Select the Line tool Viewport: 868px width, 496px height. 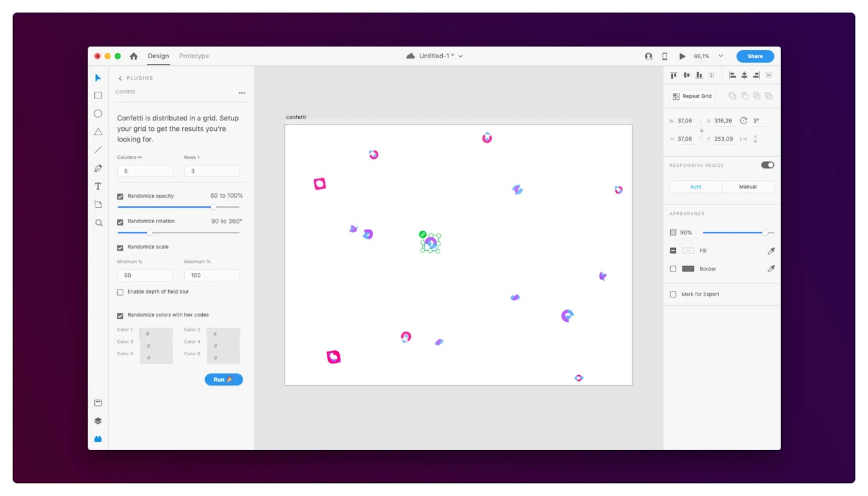point(98,150)
